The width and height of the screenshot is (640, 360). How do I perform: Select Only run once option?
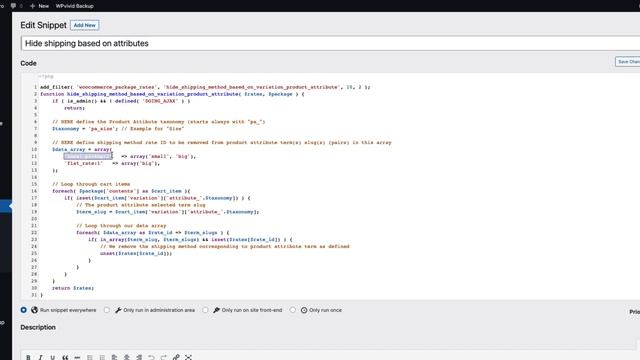pyautogui.click(x=293, y=310)
